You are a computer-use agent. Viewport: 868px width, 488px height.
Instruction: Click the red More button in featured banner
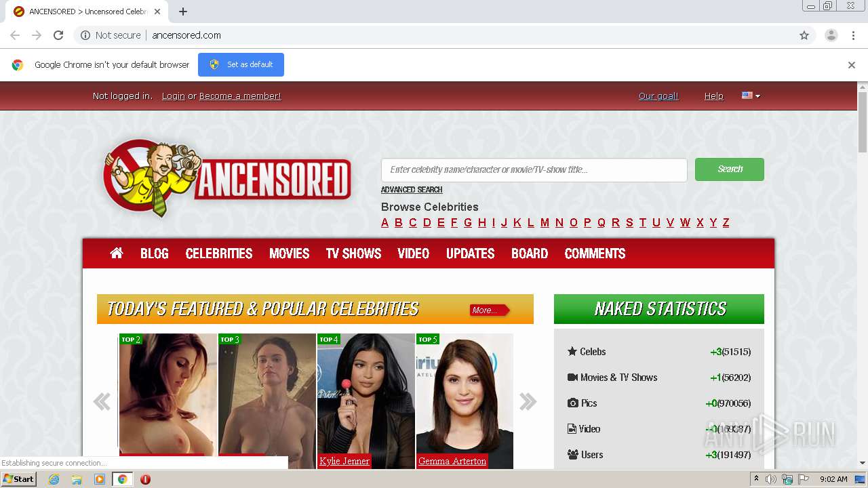click(489, 310)
